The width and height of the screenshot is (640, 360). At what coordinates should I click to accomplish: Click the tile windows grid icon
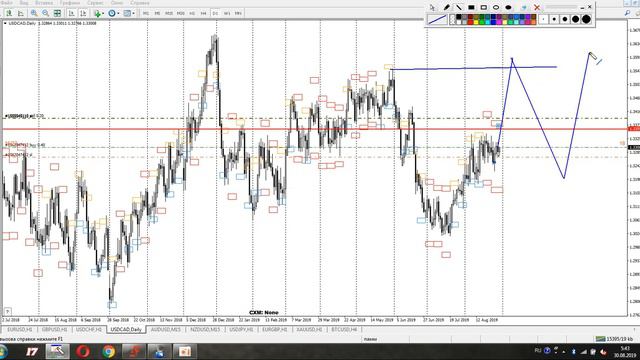pyautogui.click(x=57, y=13)
